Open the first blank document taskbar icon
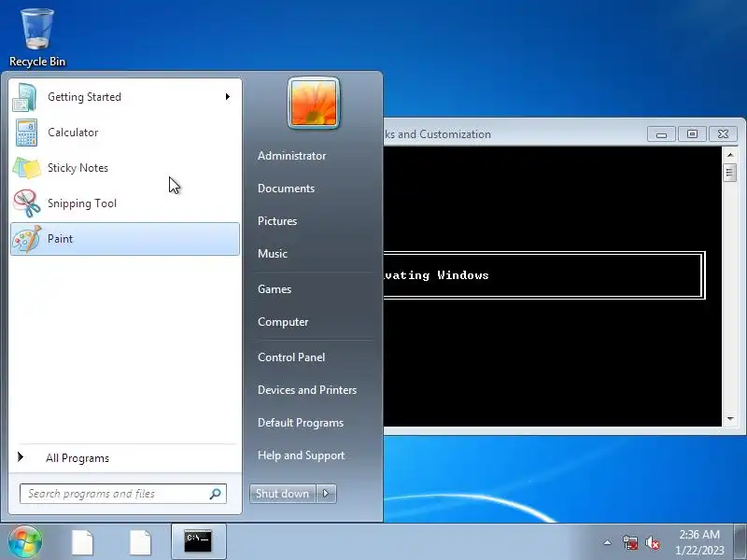 82,542
